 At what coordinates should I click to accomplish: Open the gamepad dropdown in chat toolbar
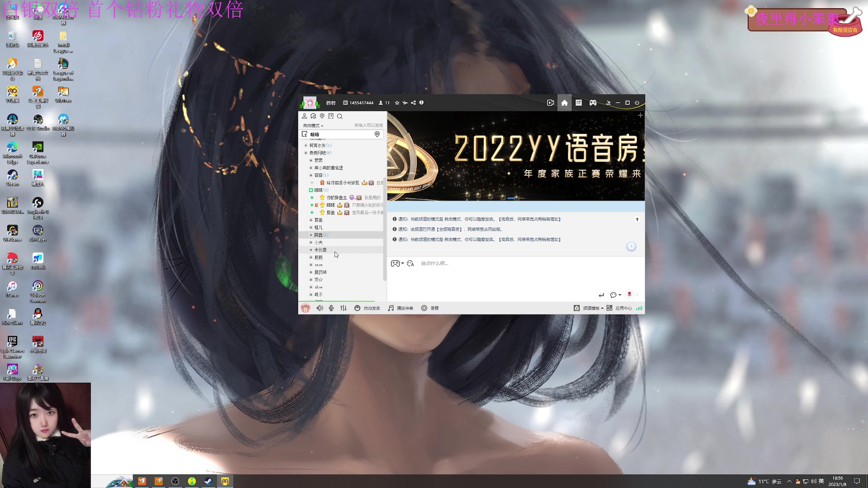[x=397, y=263]
